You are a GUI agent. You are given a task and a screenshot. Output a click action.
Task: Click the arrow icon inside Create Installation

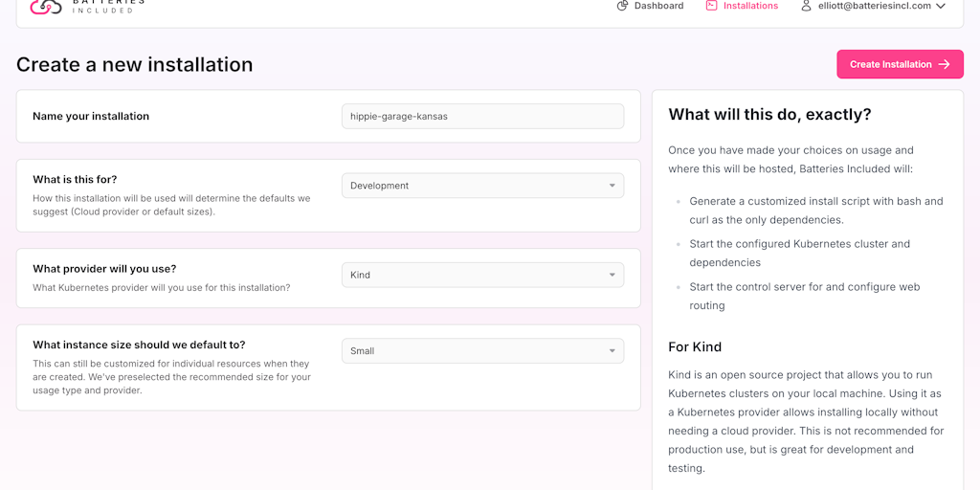coord(944,64)
